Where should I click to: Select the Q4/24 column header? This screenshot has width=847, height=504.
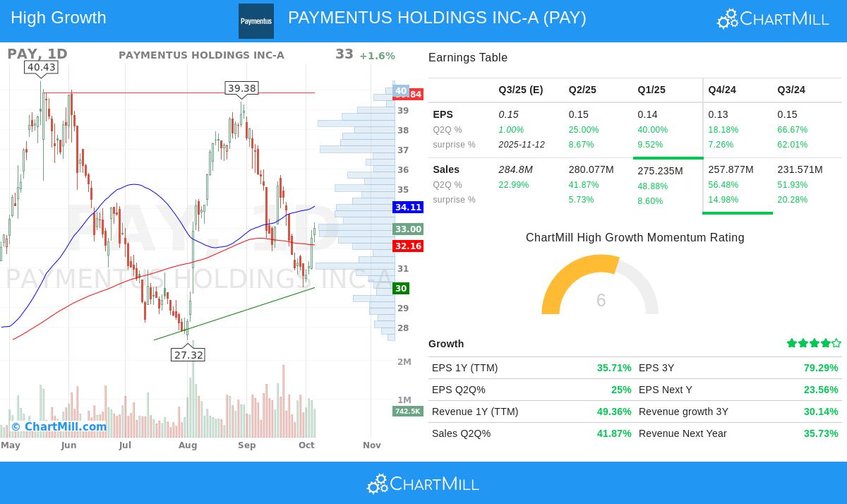tap(722, 90)
